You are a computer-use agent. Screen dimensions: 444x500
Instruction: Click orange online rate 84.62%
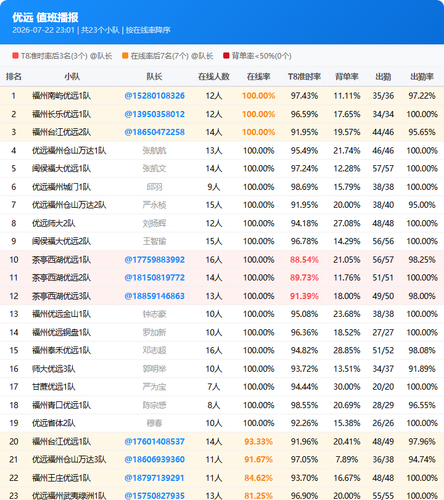[258, 478]
